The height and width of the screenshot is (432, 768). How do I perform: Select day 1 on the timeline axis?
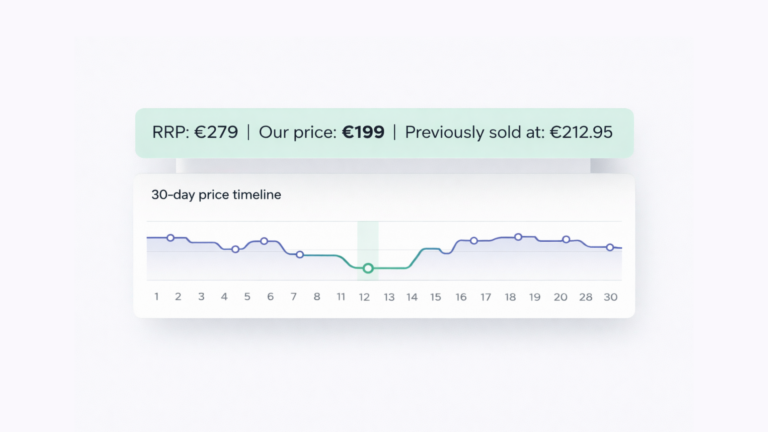pos(156,297)
